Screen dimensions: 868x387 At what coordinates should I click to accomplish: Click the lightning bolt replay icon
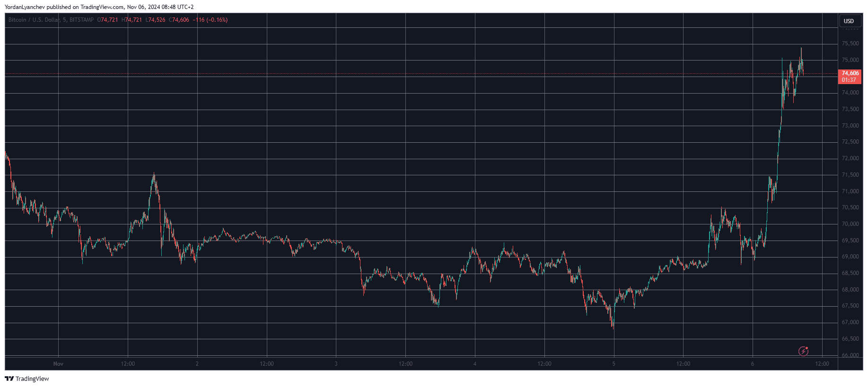click(803, 351)
